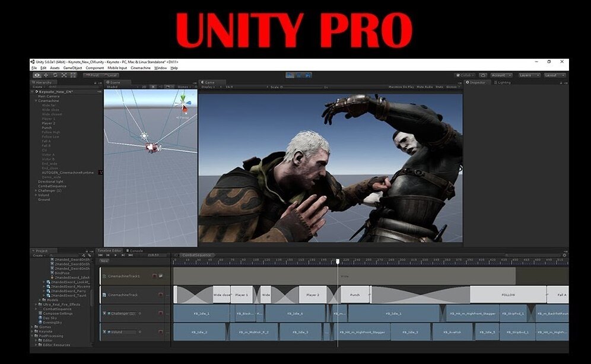Select the Rect Transform tool
The image size is (591, 364).
pyautogui.click(x=73, y=75)
